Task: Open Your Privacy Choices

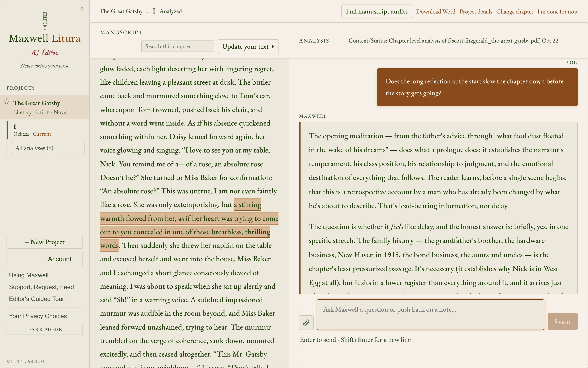Action: pos(38,316)
